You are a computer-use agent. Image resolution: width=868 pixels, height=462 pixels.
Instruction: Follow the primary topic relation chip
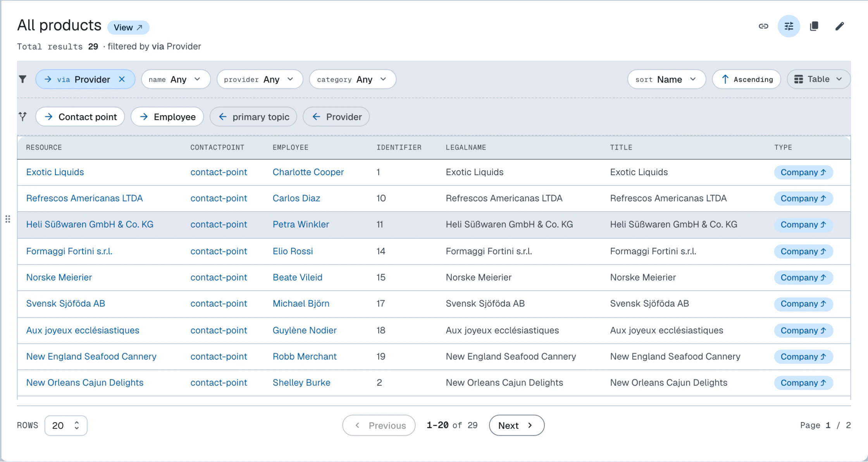[x=253, y=117]
